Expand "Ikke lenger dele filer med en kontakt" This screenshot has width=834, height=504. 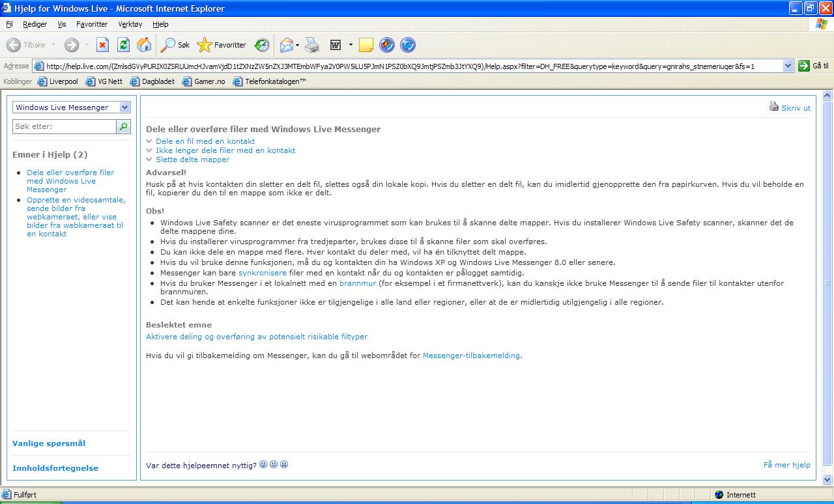pyautogui.click(x=225, y=150)
